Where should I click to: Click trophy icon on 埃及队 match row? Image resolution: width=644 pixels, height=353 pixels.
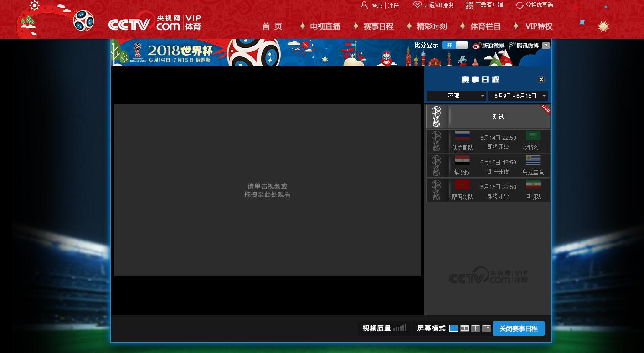click(436, 166)
